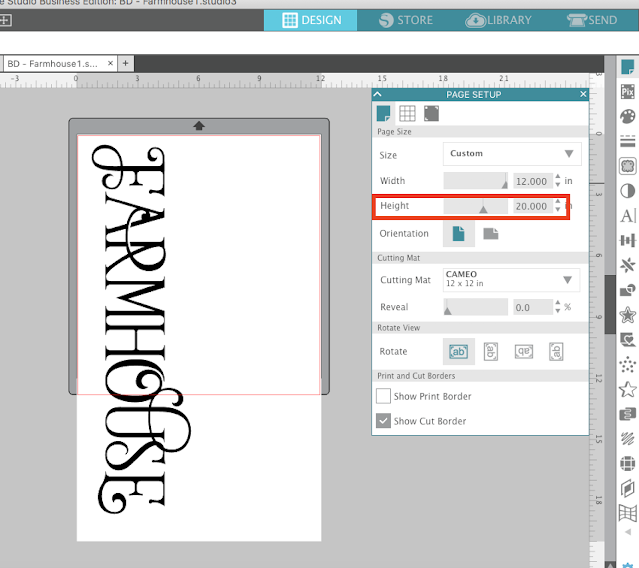Click the Width slider
639x568 pixels.
pyautogui.click(x=476, y=181)
